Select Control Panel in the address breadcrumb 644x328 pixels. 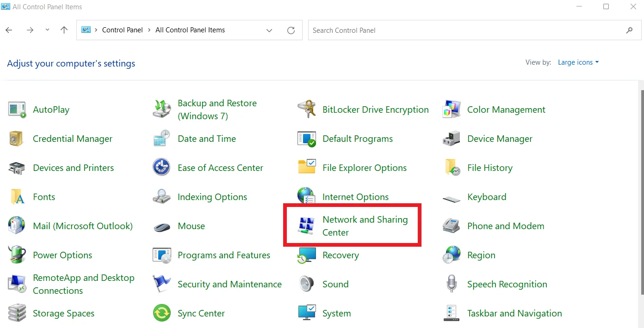pos(122,30)
